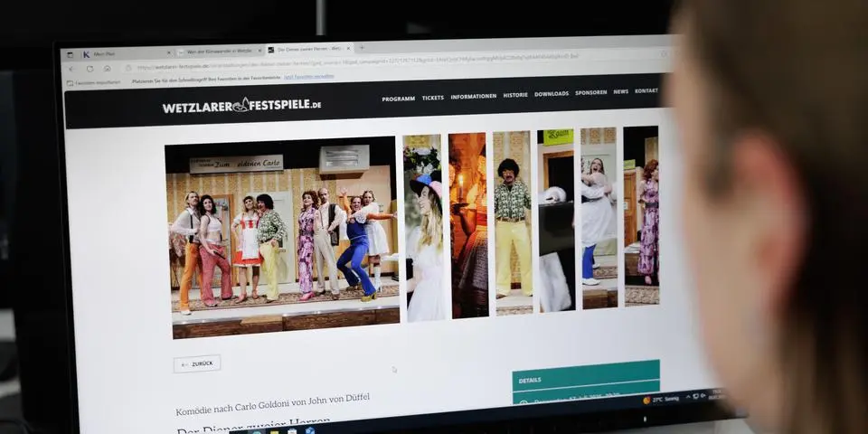Viewport: 868px width, 434px height.
Task: Open the TICKETS menu item
Action: [x=433, y=97]
